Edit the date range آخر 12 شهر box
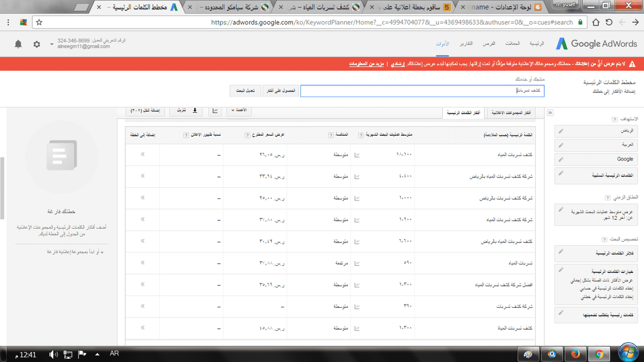This screenshot has width=644, height=362. [595, 215]
